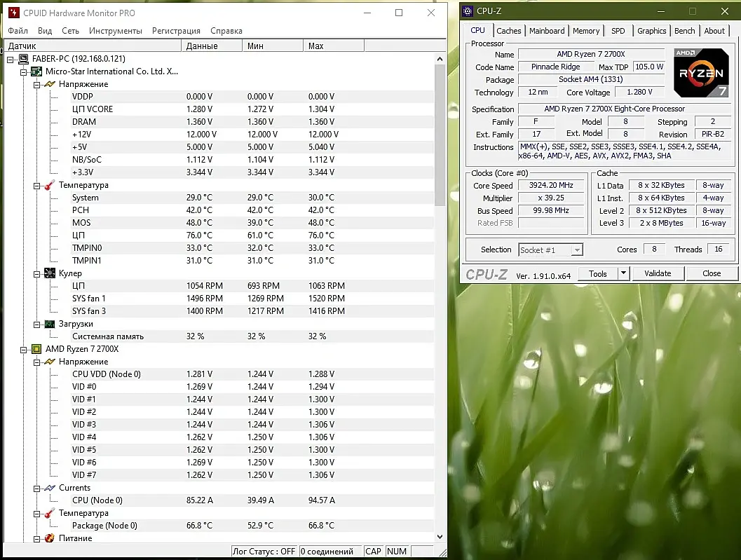Collapse the Micro-Star International node

click(x=23, y=72)
